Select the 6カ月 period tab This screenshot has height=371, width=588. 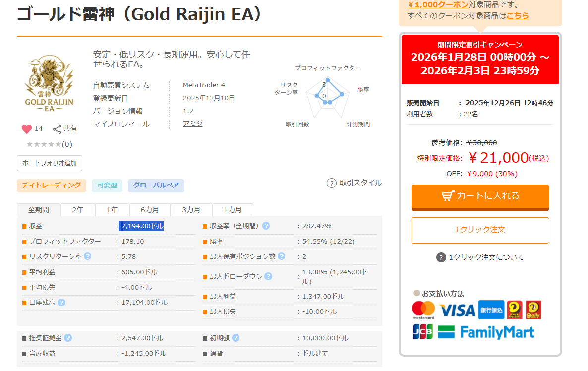point(150,210)
